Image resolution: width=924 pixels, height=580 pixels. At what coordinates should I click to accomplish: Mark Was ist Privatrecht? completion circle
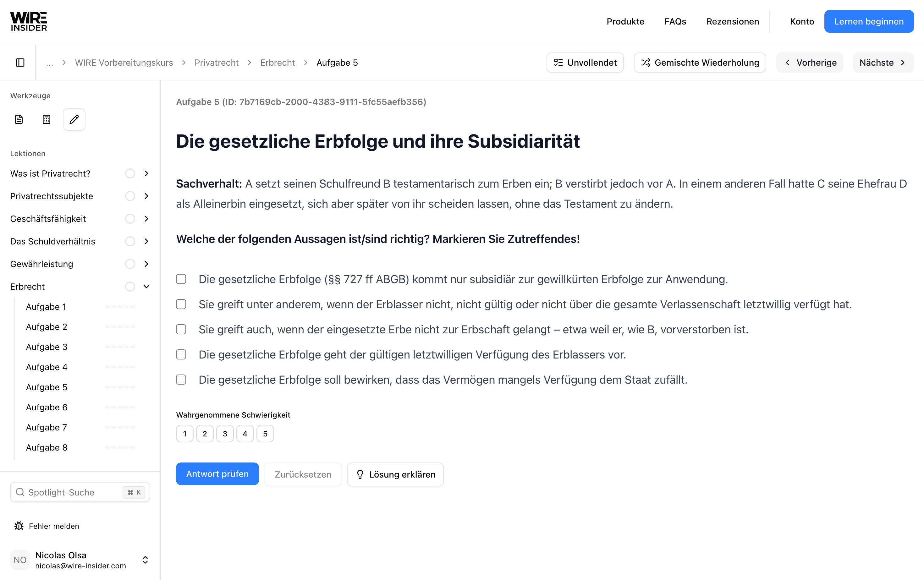click(130, 173)
